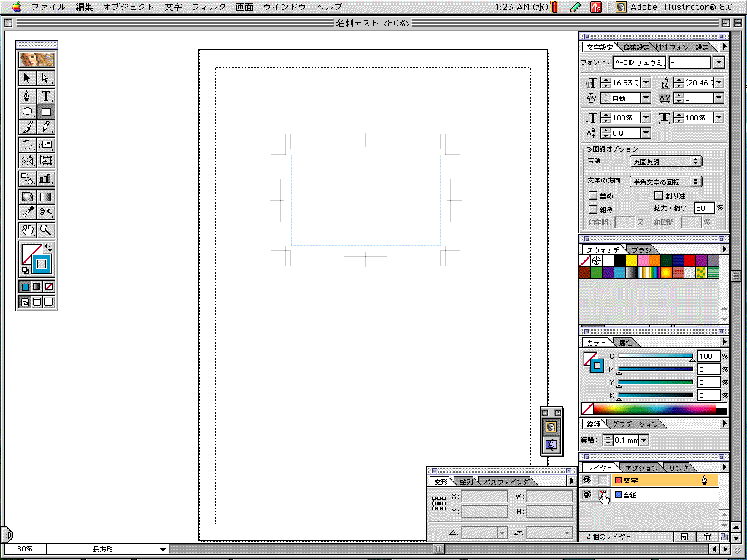Image resolution: width=747 pixels, height=560 pixels.
Task: Activate the Eyedropper tool
Action: 27,212
